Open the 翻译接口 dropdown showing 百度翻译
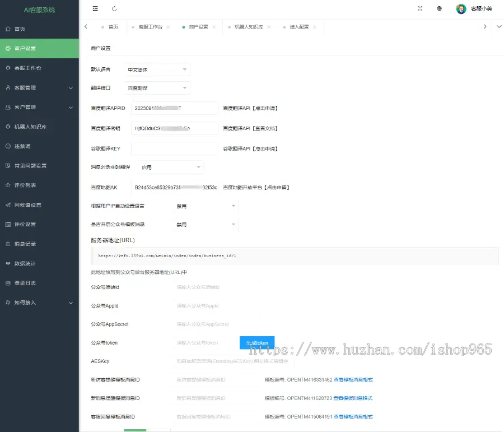The width and height of the screenshot is (504, 432). [157, 88]
